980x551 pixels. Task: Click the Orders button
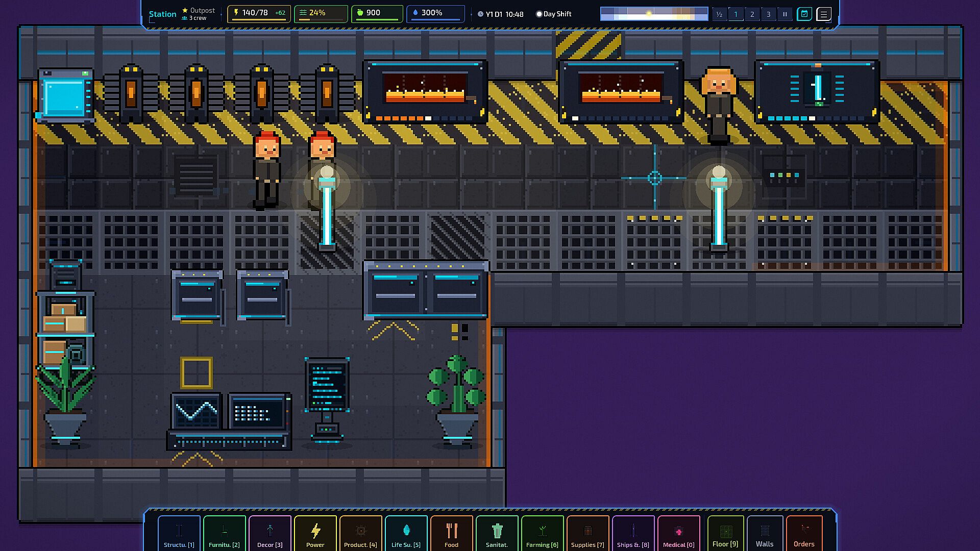(804, 534)
